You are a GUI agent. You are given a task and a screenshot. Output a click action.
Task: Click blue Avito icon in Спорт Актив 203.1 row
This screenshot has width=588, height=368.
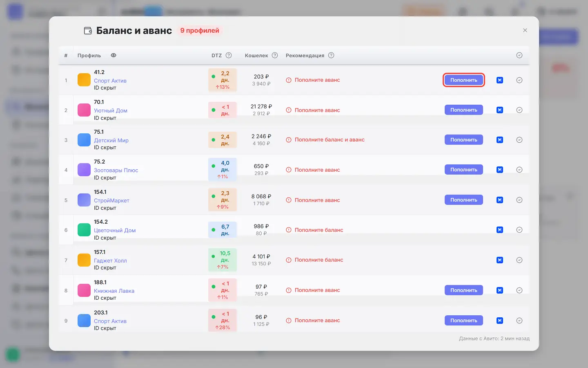point(500,321)
